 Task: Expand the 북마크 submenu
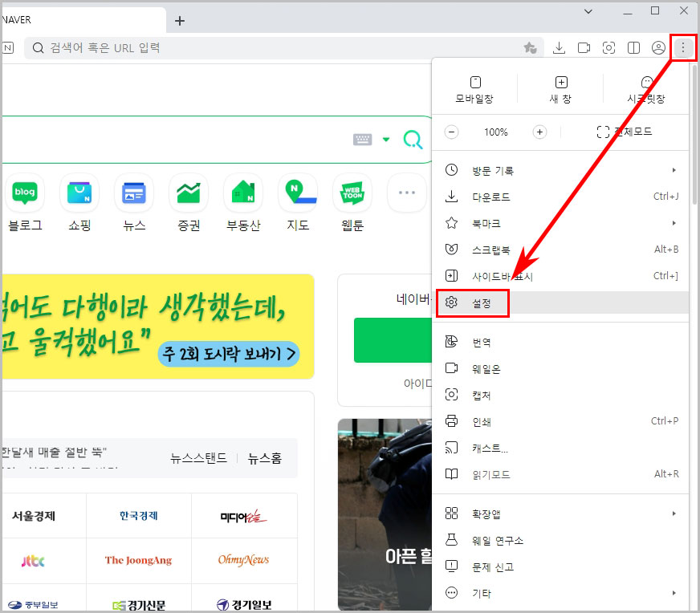[x=560, y=223]
